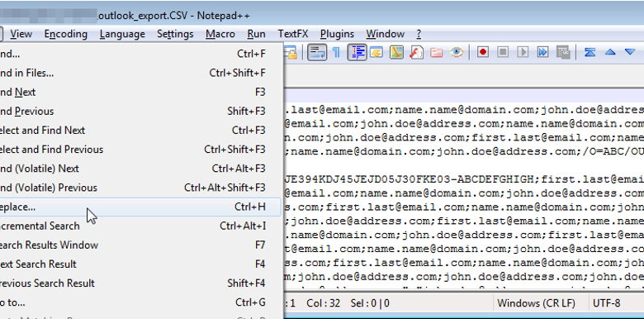Viewport: 644px width, 319px height.
Task: Choose Select and Find Previous
Action: click(x=140, y=150)
